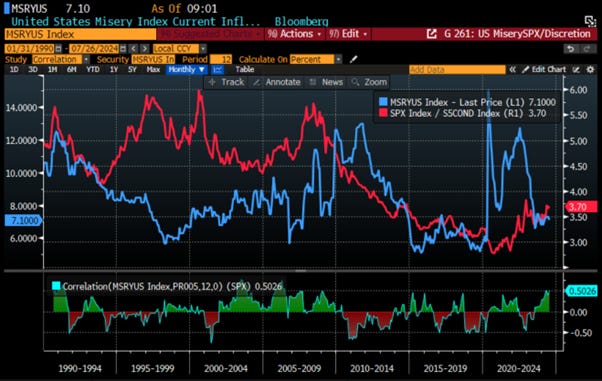
Task: Open the Local CCY currency dropdown
Action: (x=180, y=49)
